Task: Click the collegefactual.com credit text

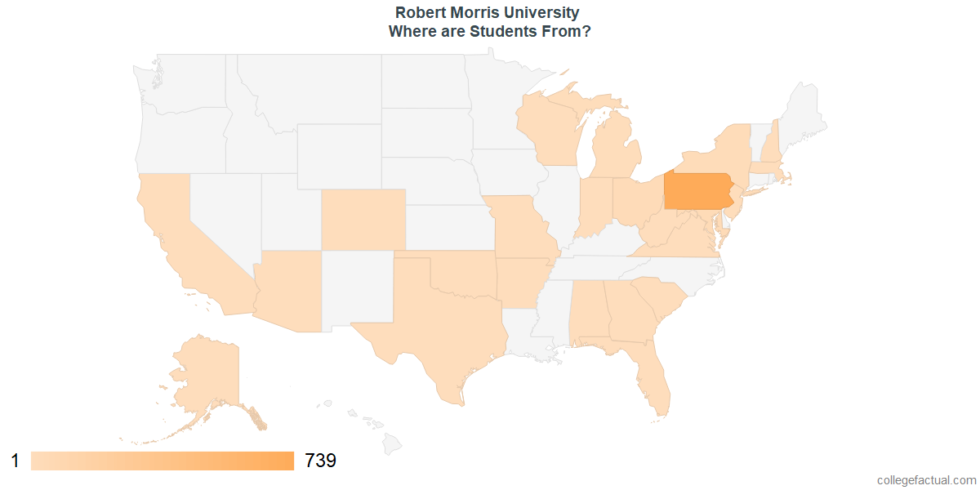Action: coord(926,480)
